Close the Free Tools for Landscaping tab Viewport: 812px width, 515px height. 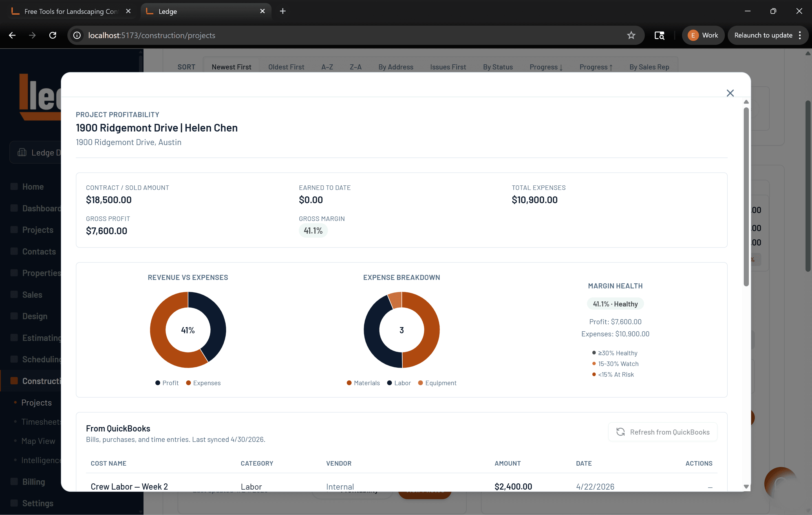[x=128, y=11]
